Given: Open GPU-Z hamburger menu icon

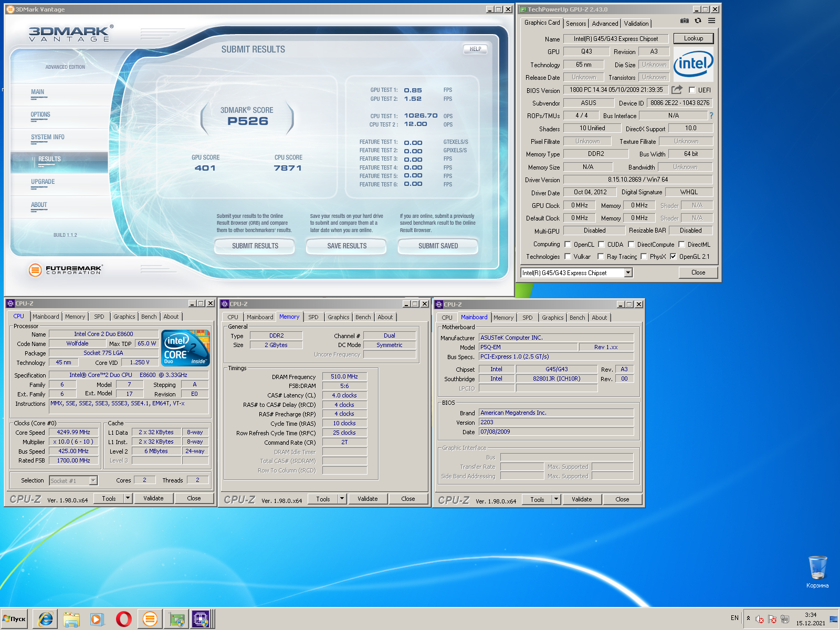Looking at the screenshot, I should click(x=711, y=21).
